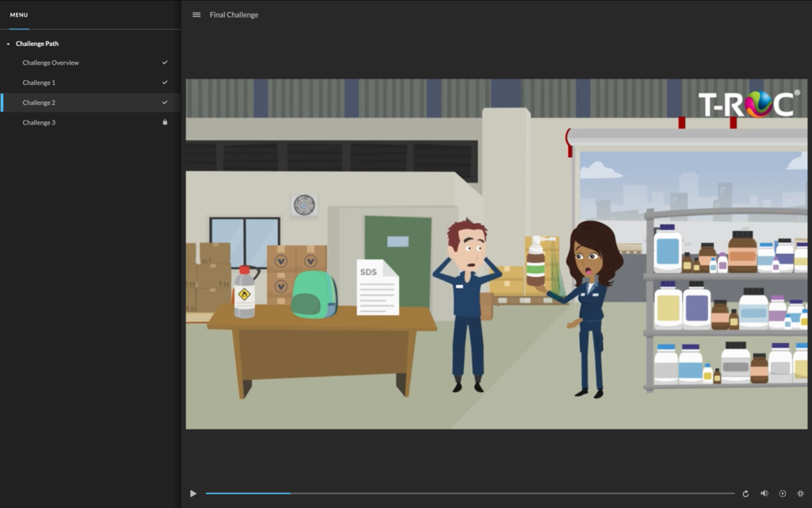Viewport: 812px width, 508px height.
Task: Open Challenge Overview in the menu
Action: click(x=51, y=63)
